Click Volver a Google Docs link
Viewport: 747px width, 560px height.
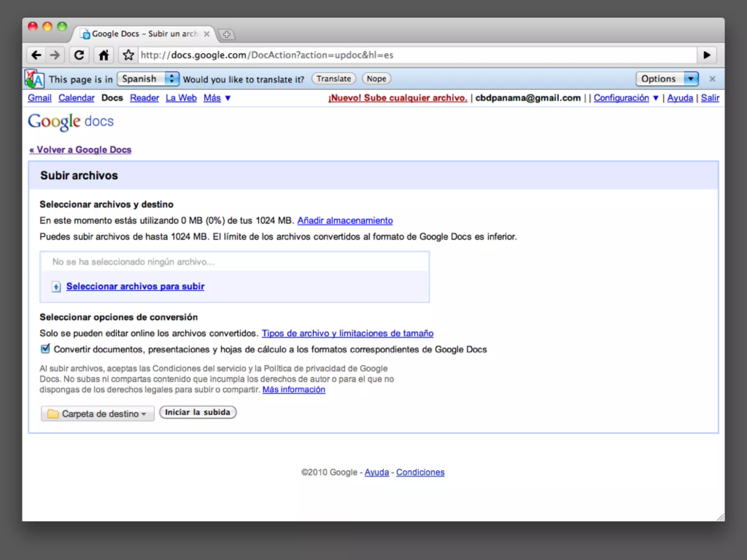point(80,150)
